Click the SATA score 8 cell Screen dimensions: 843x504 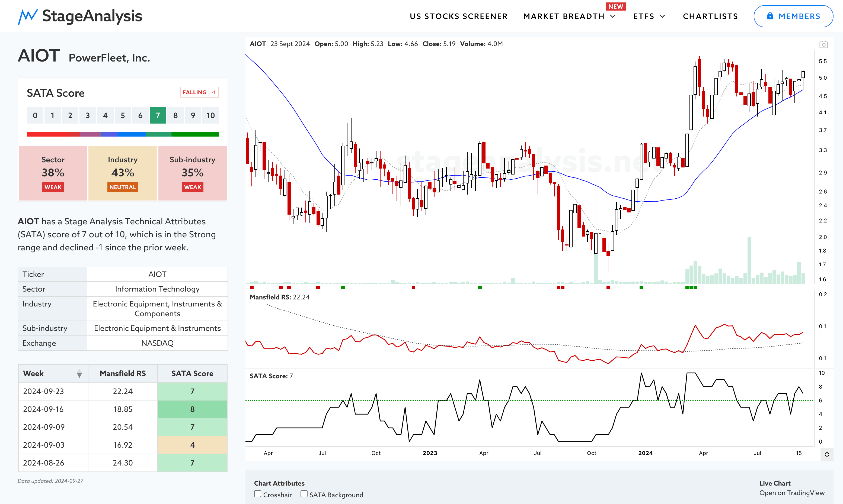click(x=192, y=409)
